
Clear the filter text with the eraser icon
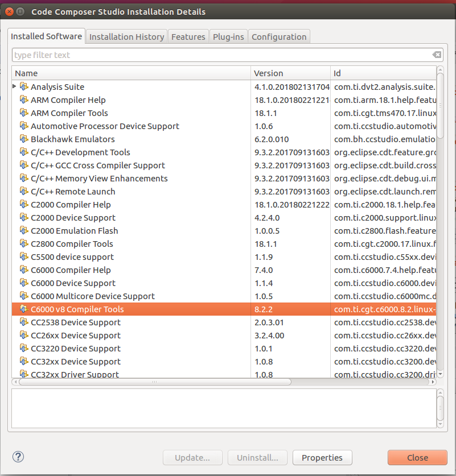coord(437,55)
